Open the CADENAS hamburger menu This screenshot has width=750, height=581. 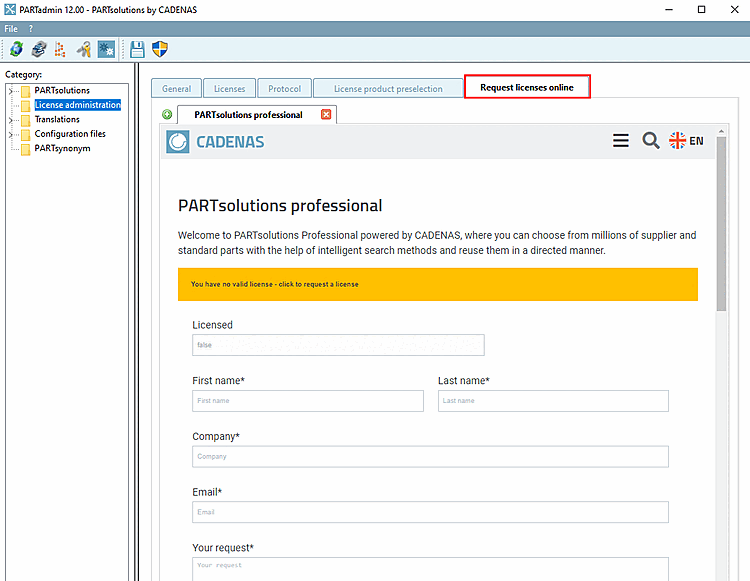621,141
